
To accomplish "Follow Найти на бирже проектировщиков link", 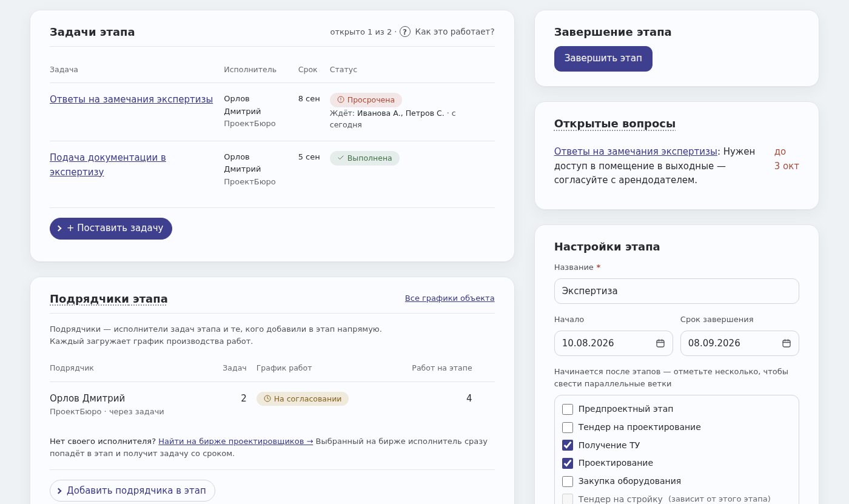I will (x=236, y=442).
